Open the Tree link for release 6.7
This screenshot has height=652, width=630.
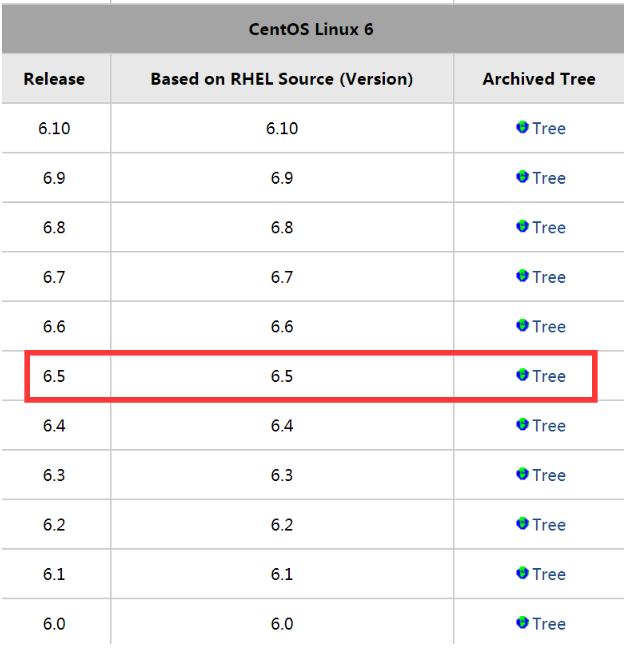click(x=549, y=277)
